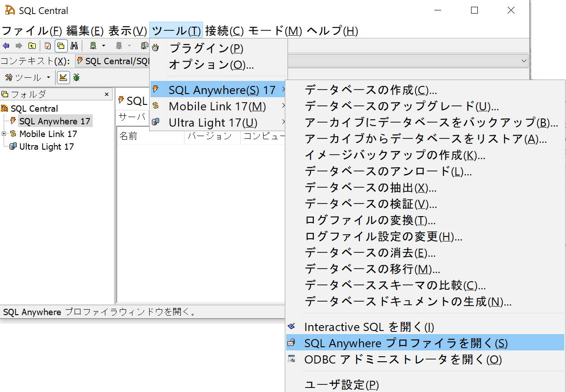Click the binoculars search icon
This screenshot has width=566, height=392.
(x=75, y=46)
